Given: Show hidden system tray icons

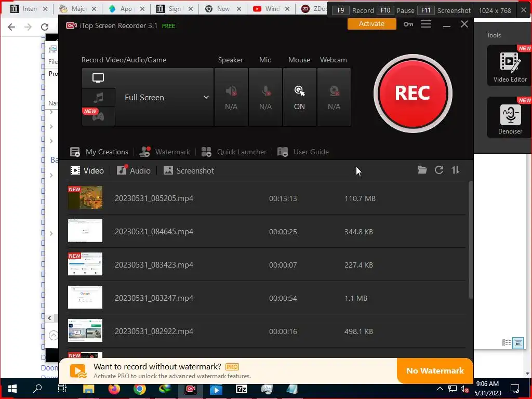Looking at the screenshot, I should tap(440, 389).
